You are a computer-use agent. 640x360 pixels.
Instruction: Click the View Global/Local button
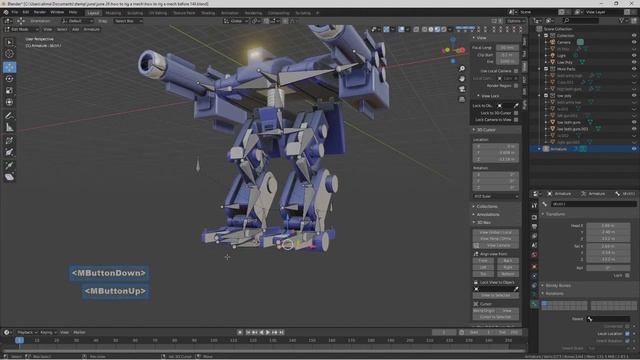click(x=496, y=232)
